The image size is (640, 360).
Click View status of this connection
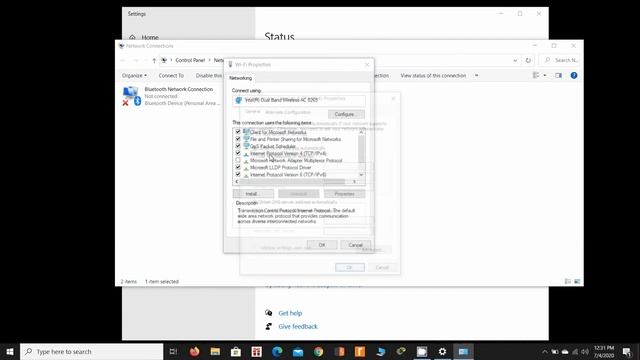click(433, 76)
